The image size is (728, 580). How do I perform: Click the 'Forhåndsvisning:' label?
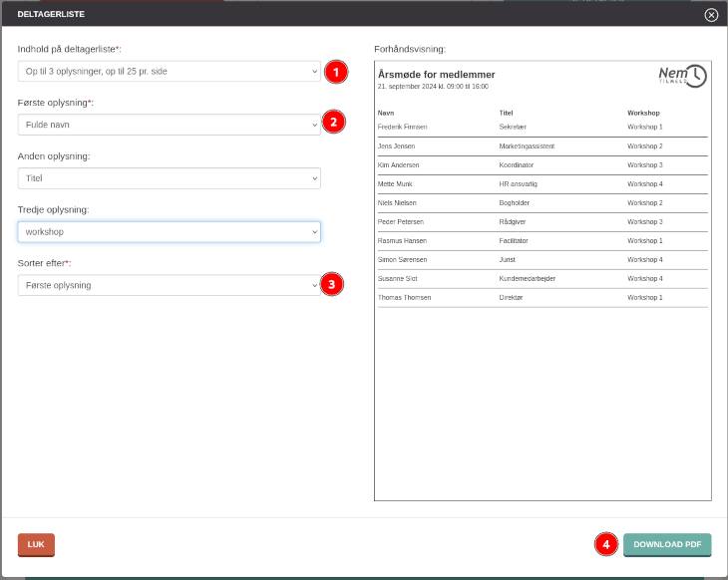click(x=410, y=49)
